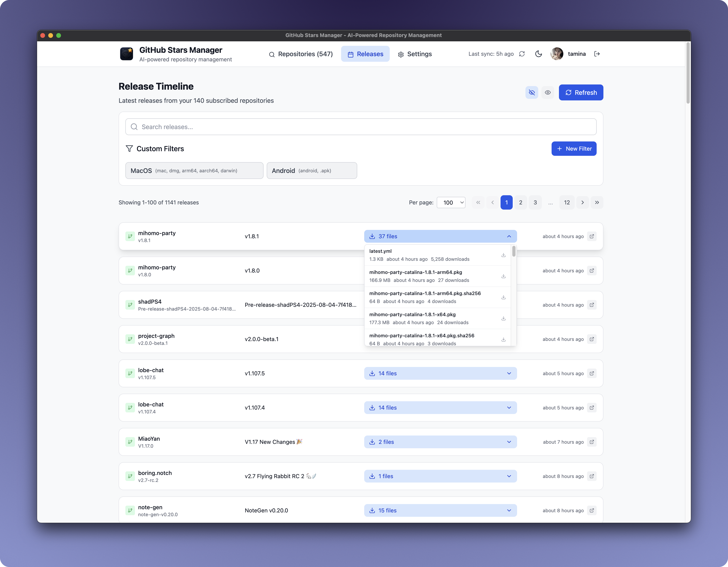The width and height of the screenshot is (728, 567).
Task: Open note-gen release external link
Action: pyautogui.click(x=592, y=510)
